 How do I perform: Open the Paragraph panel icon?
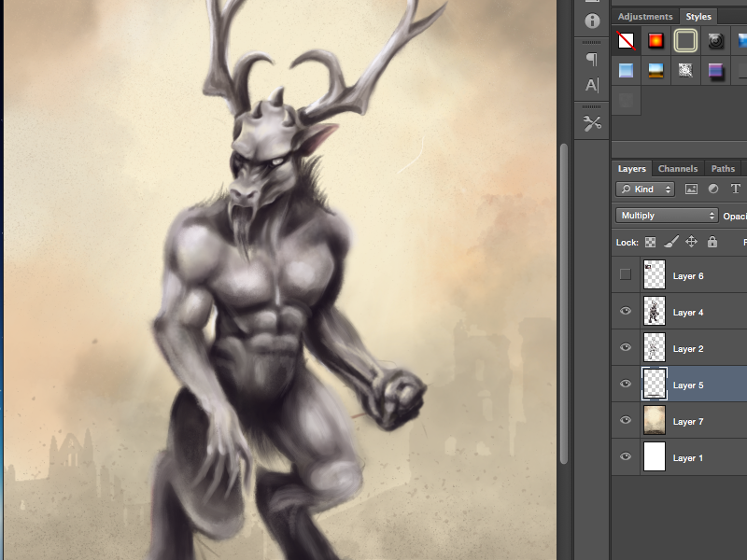[592, 59]
